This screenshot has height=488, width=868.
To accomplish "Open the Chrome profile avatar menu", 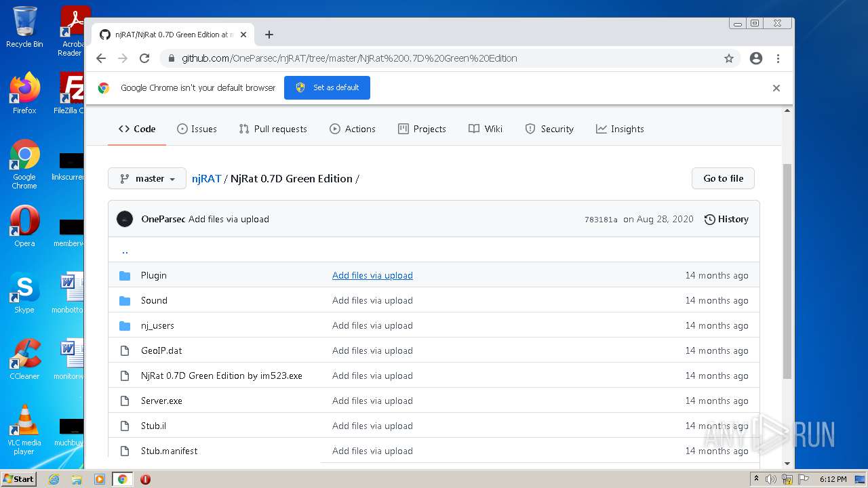I will pyautogui.click(x=756, y=58).
